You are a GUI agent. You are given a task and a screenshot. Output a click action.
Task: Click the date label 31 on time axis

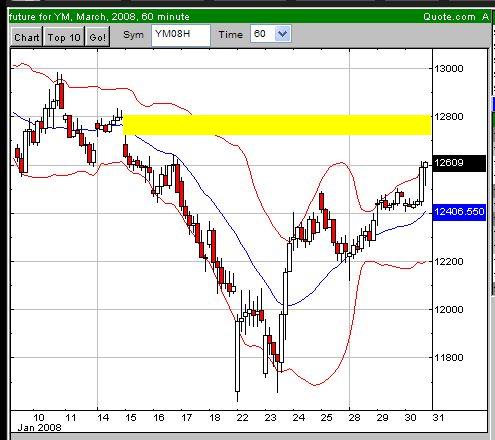[438, 417]
